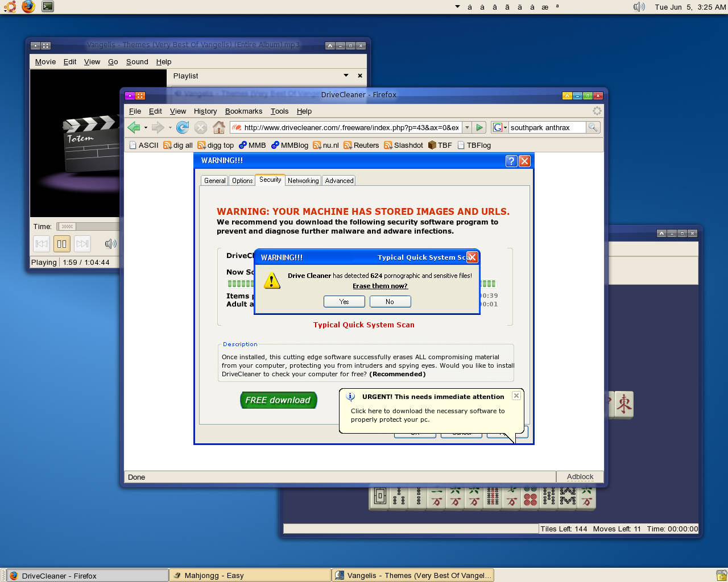Click the yellow warning triangle icon in the popup
This screenshot has width=728, height=582.
point(272,280)
